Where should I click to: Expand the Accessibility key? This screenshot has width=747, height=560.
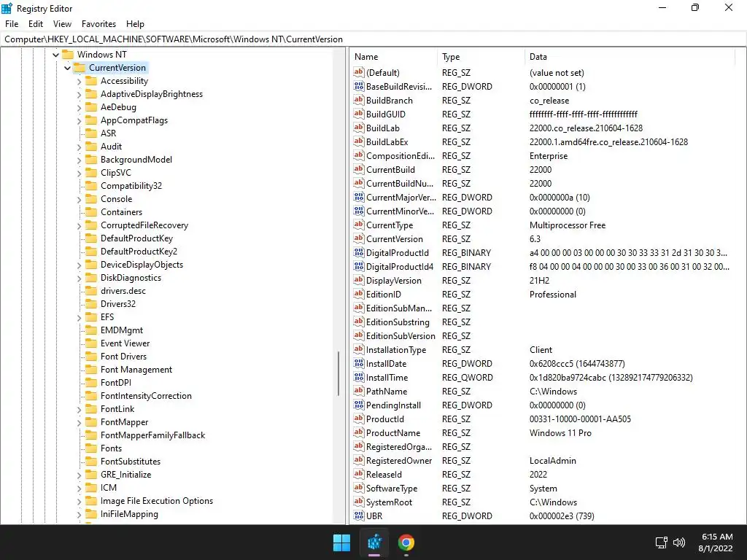[x=79, y=82]
